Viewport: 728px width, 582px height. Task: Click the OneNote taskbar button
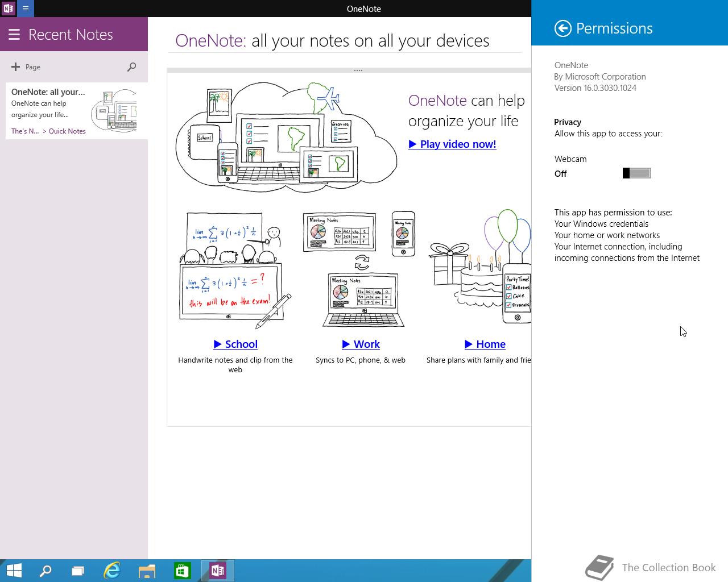tap(218, 571)
